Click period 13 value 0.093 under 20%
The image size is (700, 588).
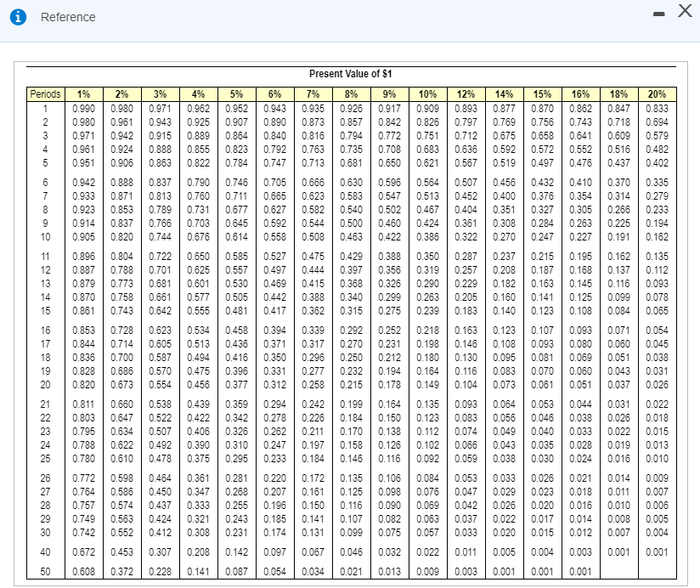tap(658, 284)
